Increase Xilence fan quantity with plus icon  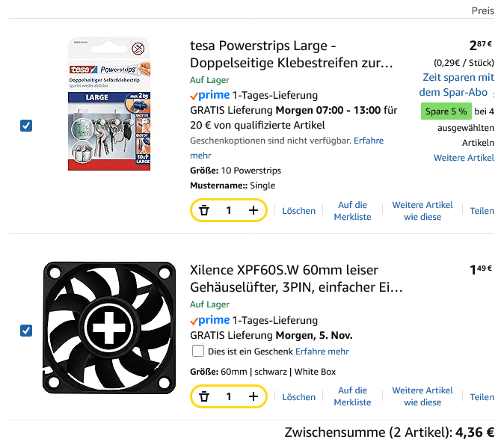[x=253, y=396]
